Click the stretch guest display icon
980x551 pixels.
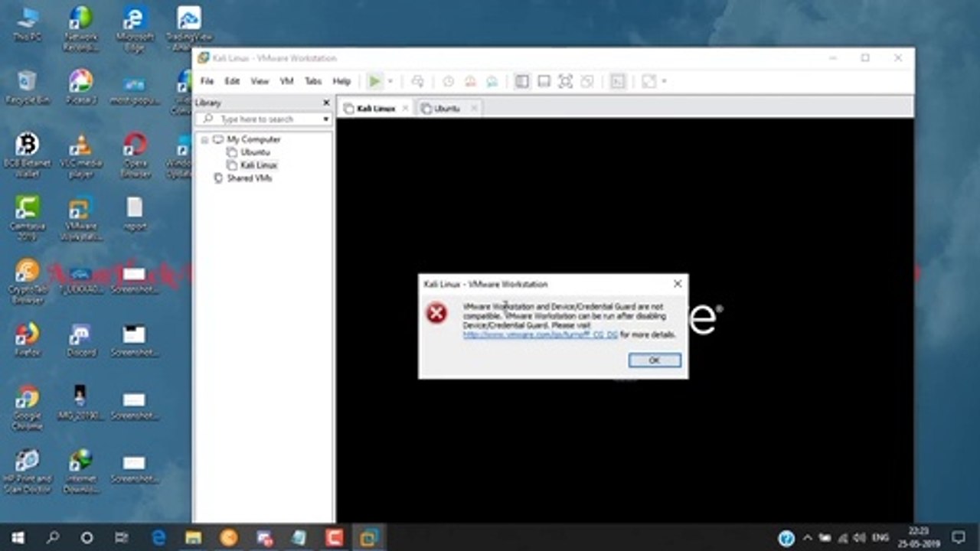pyautogui.click(x=648, y=81)
